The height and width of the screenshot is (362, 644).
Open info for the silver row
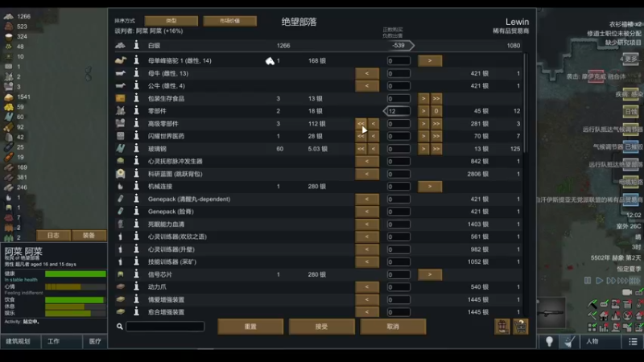pyautogui.click(x=136, y=45)
